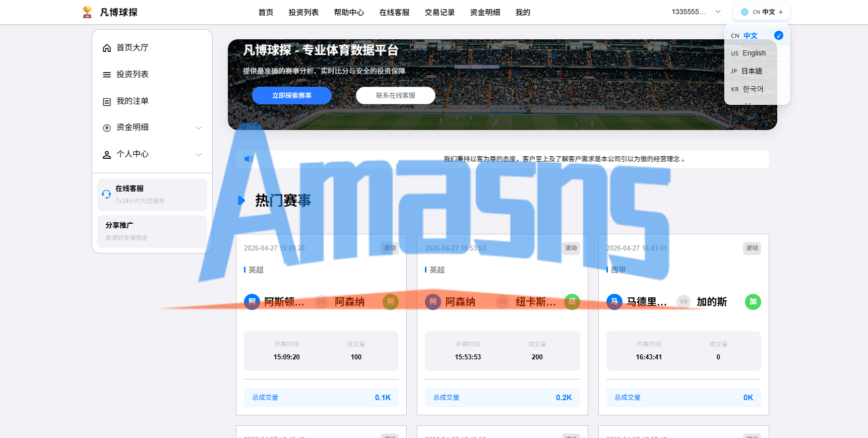Open the 分享推广 sidebar card
The image size is (868, 438).
click(x=152, y=231)
